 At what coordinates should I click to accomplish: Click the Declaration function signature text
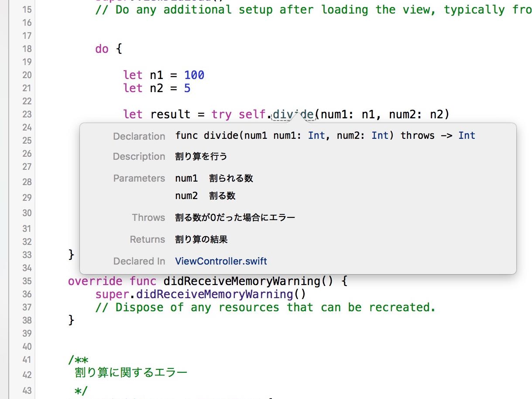click(x=325, y=135)
